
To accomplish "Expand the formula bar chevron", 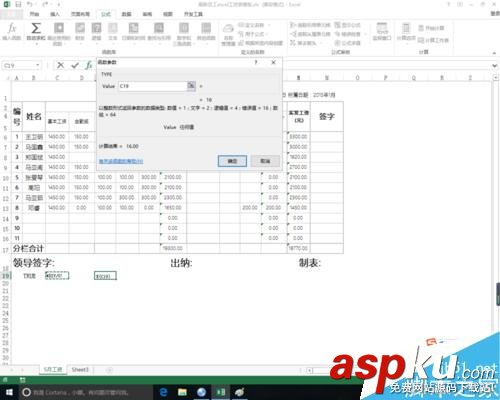I will click(x=495, y=66).
